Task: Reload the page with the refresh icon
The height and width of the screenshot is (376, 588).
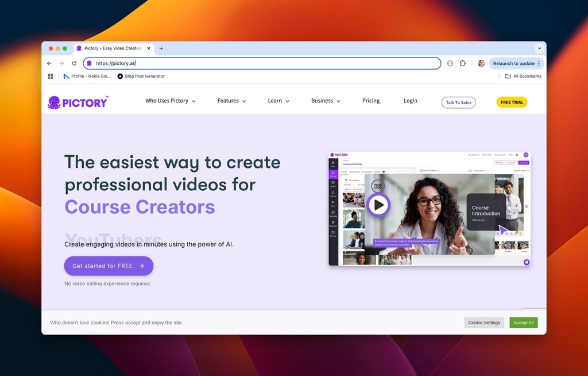Action: tap(75, 63)
